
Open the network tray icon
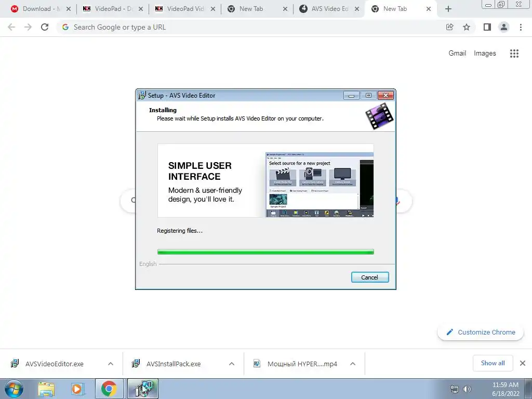[454, 389]
